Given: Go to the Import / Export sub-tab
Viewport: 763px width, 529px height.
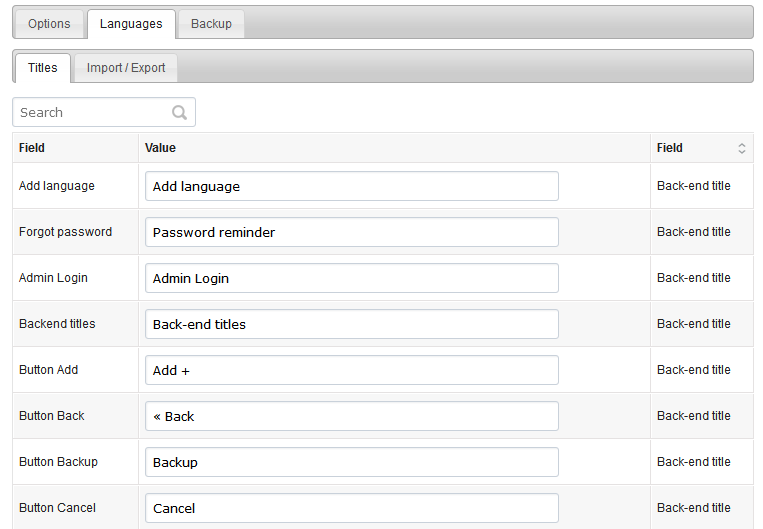Looking at the screenshot, I should (126, 68).
